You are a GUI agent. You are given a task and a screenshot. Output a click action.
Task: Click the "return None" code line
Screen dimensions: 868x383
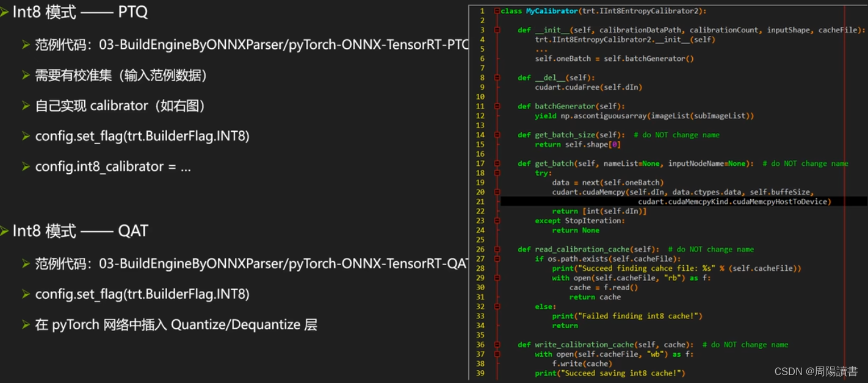point(576,230)
